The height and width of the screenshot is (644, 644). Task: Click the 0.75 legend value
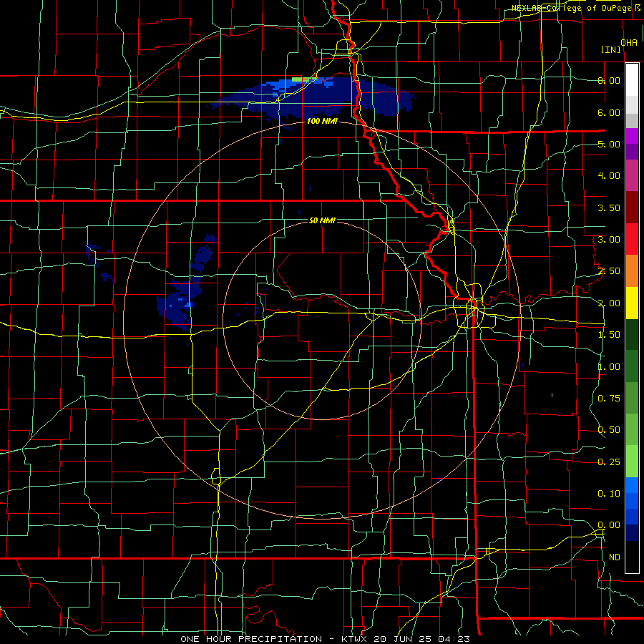click(609, 399)
